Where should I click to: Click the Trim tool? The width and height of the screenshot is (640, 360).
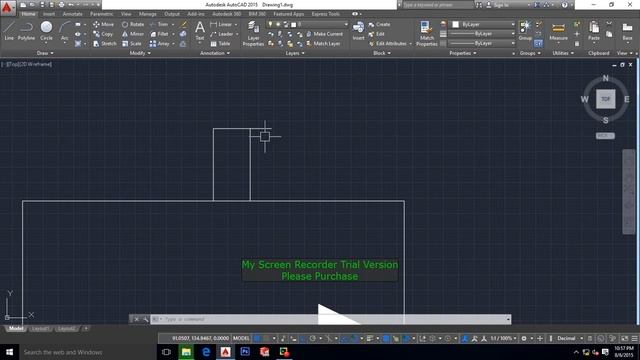tap(159, 24)
